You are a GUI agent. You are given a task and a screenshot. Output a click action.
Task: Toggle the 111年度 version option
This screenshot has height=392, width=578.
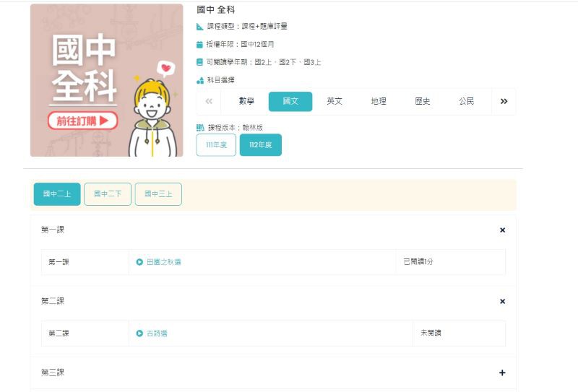click(216, 145)
